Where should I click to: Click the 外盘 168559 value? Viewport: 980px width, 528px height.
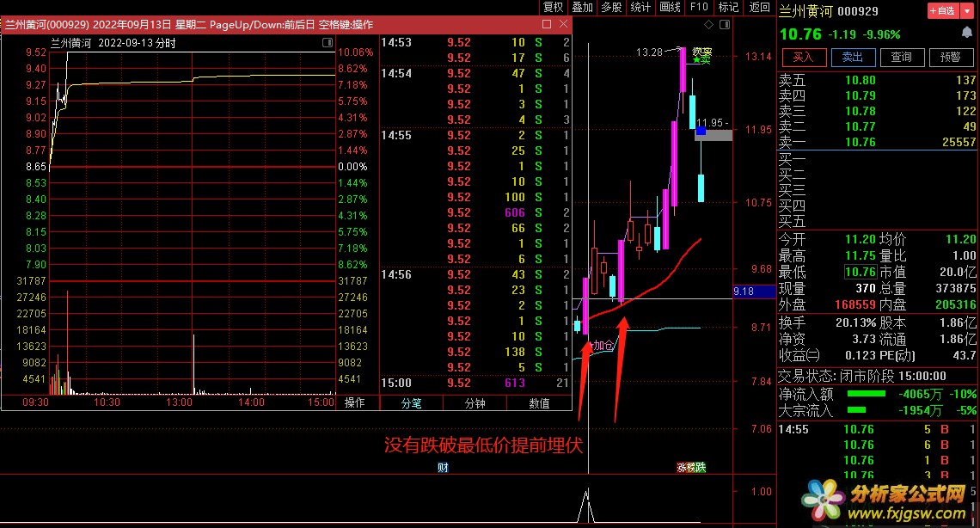[x=855, y=304]
